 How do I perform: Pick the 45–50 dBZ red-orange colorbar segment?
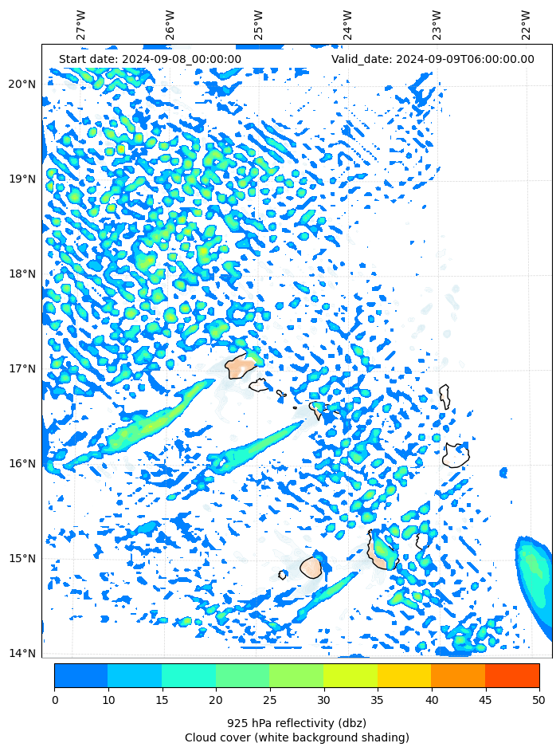[x=512, y=675]
